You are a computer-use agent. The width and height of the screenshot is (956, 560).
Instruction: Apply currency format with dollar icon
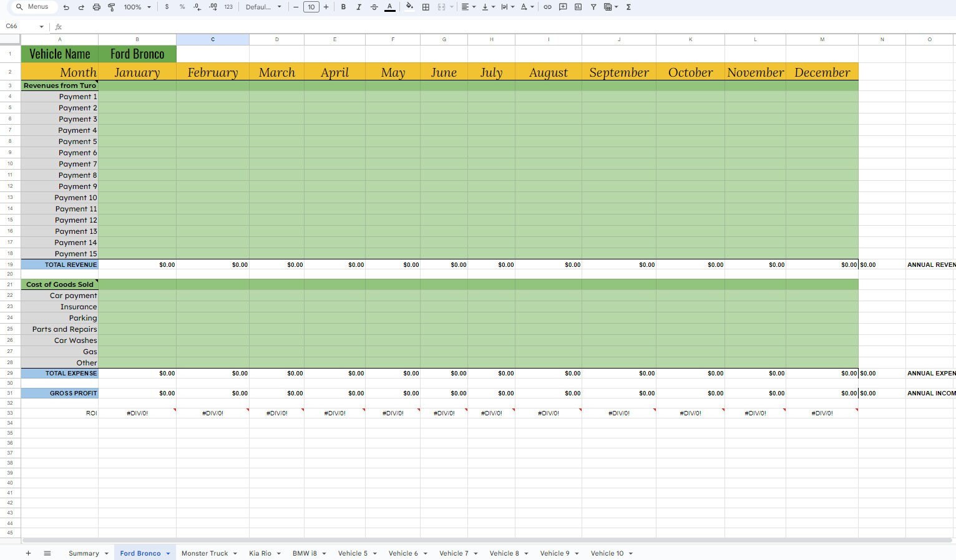coord(166,7)
